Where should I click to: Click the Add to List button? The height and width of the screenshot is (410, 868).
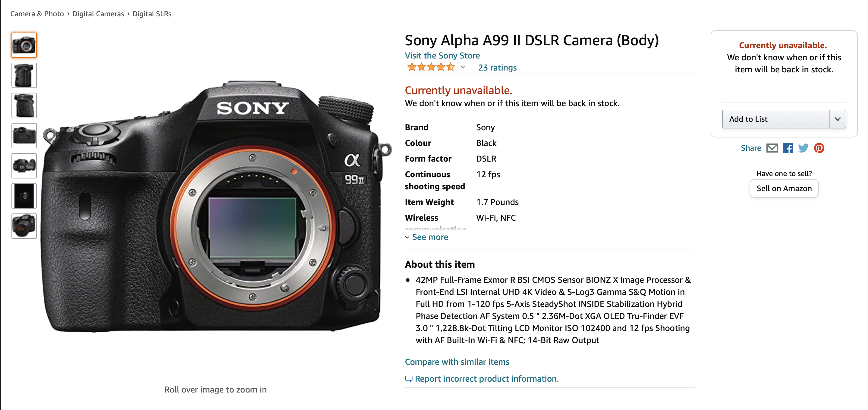pos(776,119)
